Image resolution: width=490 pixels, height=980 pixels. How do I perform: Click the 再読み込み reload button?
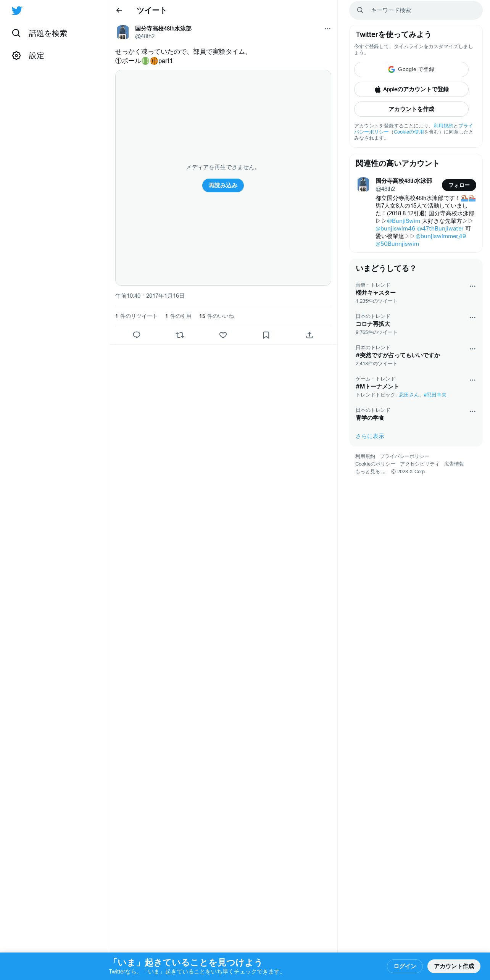click(223, 185)
